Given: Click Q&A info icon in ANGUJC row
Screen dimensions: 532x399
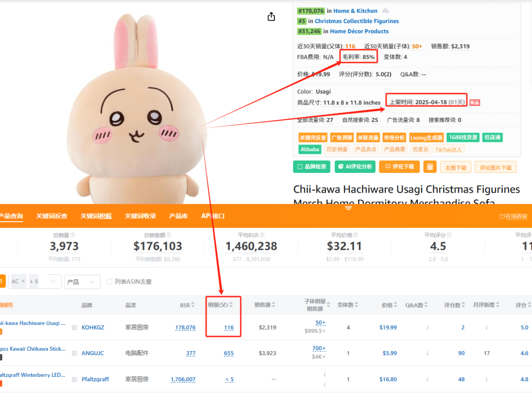Looking at the screenshot, I should tap(427, 353).
